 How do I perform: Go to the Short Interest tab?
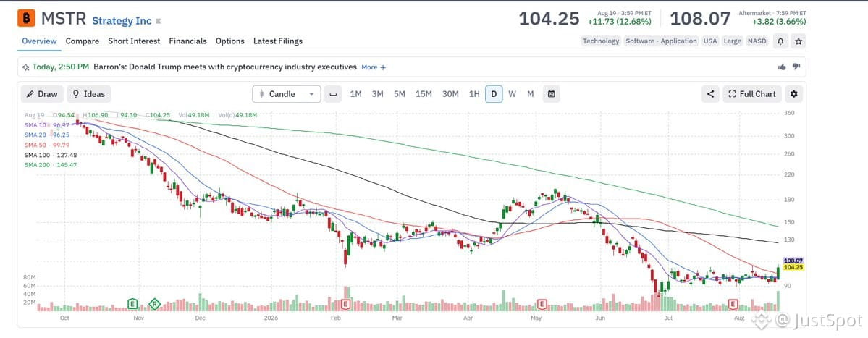(134, 41)
